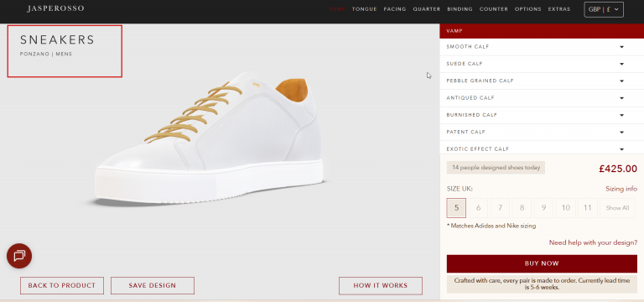The width and height of the screenshot is (644, 302).
Task: Select UK size 9
Action: 543,208
